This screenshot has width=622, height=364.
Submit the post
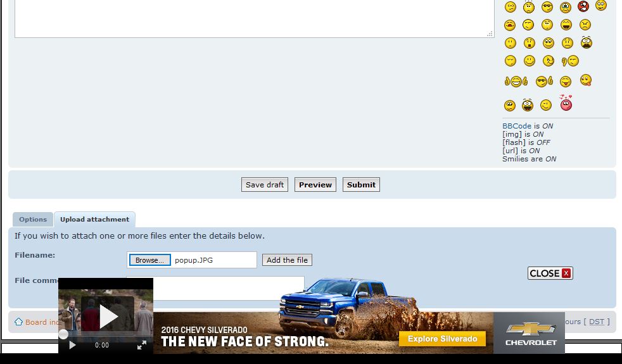[x=361, y=185]
